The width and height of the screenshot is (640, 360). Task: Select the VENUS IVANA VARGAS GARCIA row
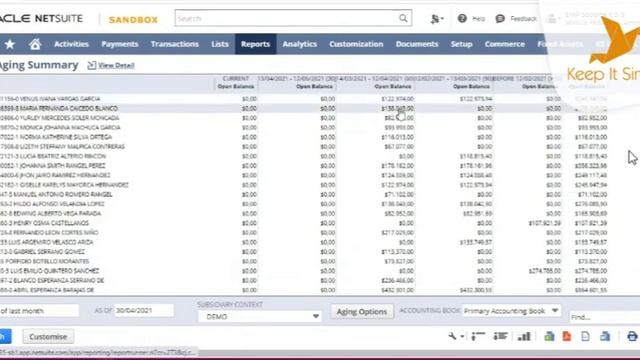[304, 99]
